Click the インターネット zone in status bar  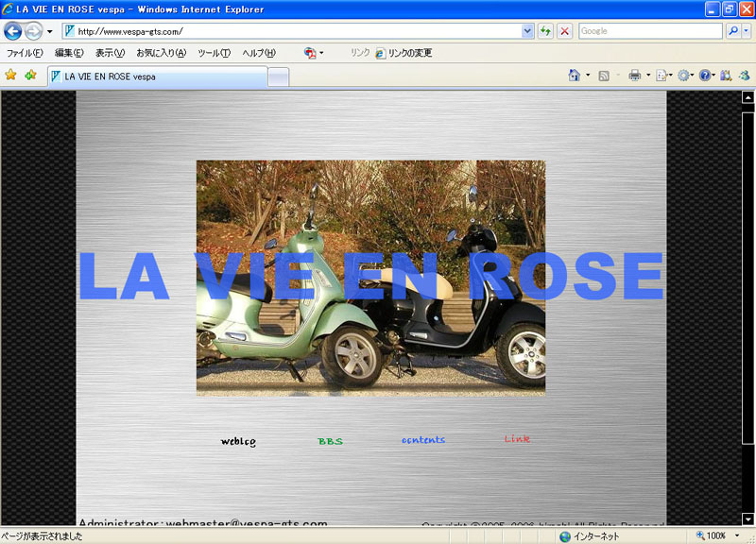589,535
